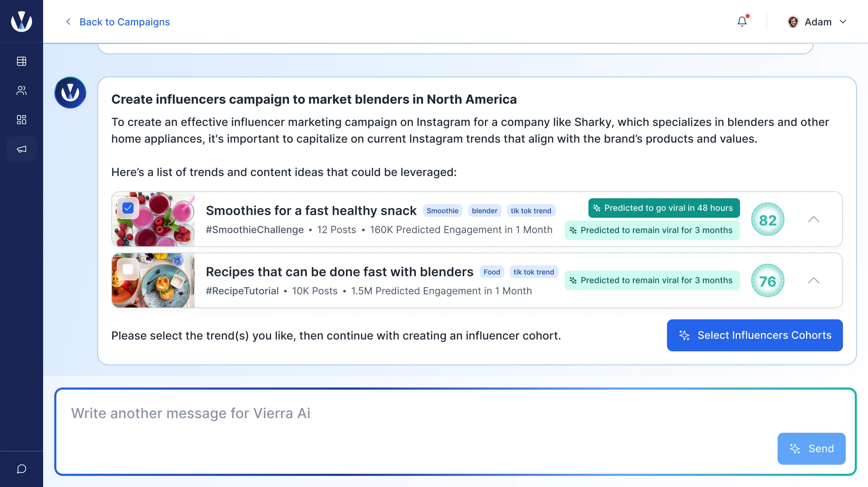Open the table grid sidebar icon

(22, 61)
